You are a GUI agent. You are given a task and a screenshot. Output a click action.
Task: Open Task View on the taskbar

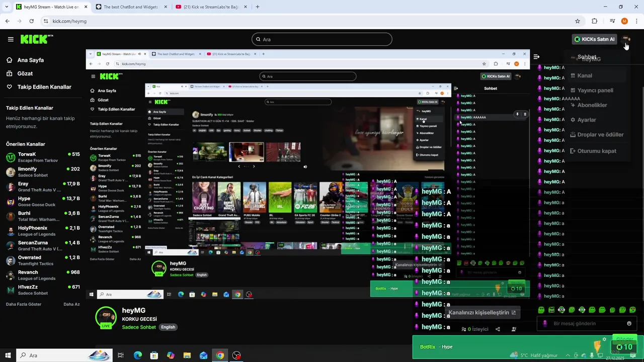point(121,355)
